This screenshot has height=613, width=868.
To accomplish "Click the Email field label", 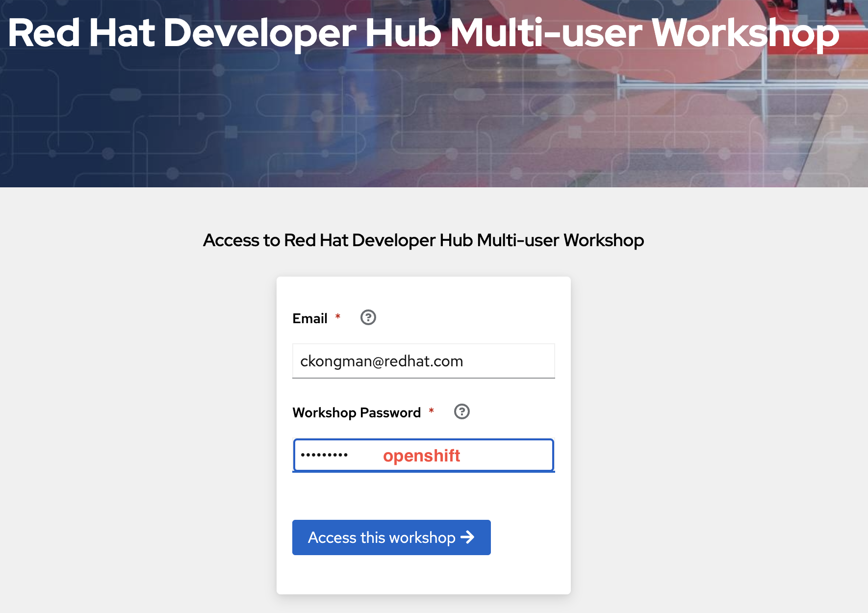I will click(x=310, y=318).
